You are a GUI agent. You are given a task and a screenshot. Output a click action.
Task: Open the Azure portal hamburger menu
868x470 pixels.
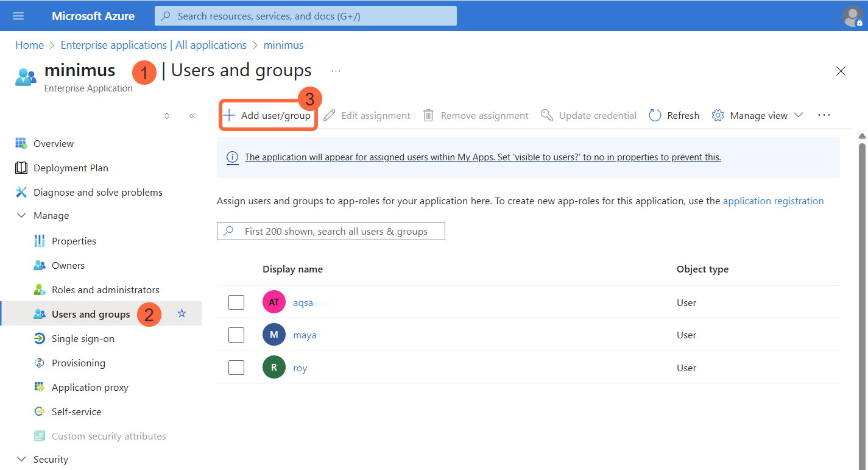[x=18, y=16]
